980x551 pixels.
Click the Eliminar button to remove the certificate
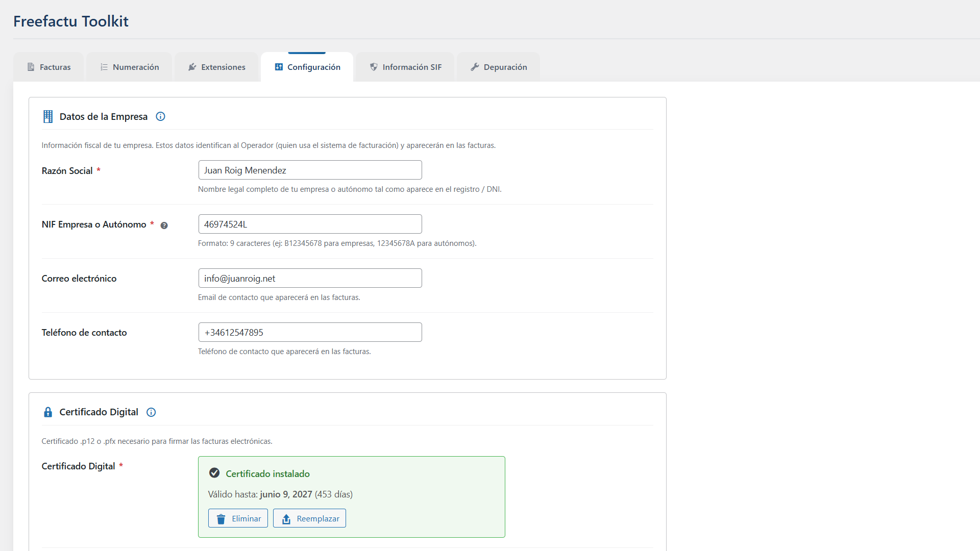click(x=237, y=518)
